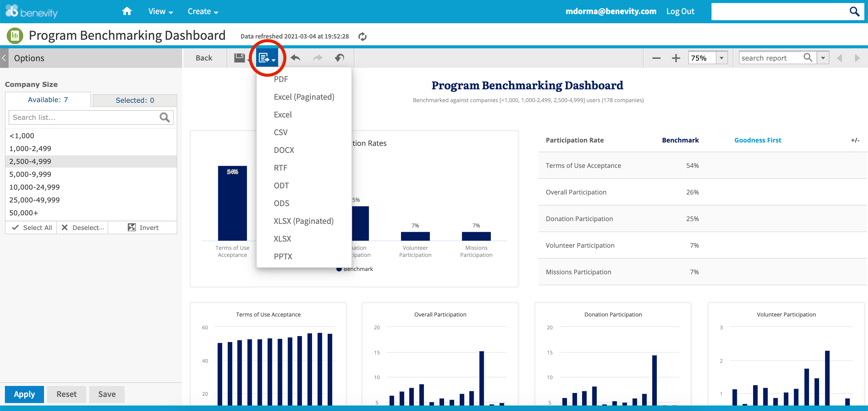Open the Create menu

tap(203, 11)
